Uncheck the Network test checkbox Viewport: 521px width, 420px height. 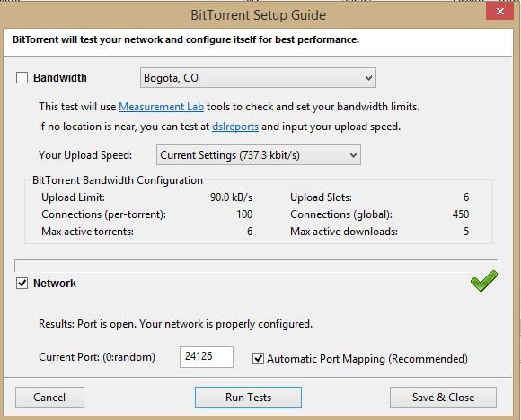tap(22, 284)
